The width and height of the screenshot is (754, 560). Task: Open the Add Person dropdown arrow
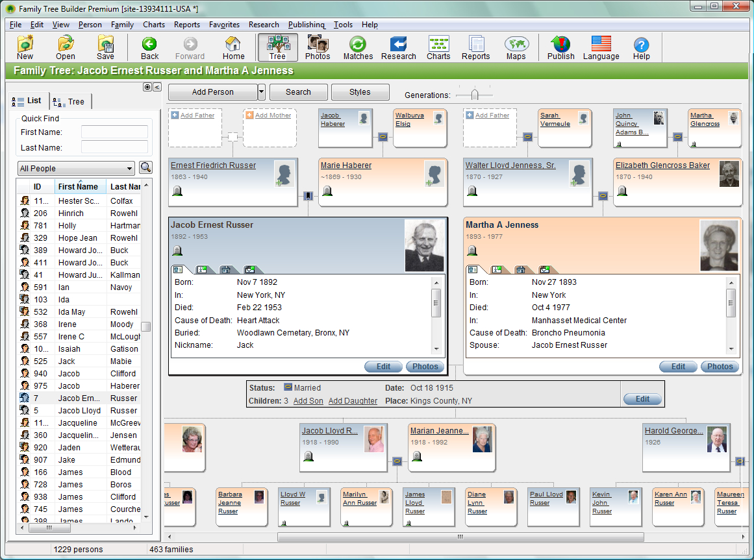(x=261, y=92)
